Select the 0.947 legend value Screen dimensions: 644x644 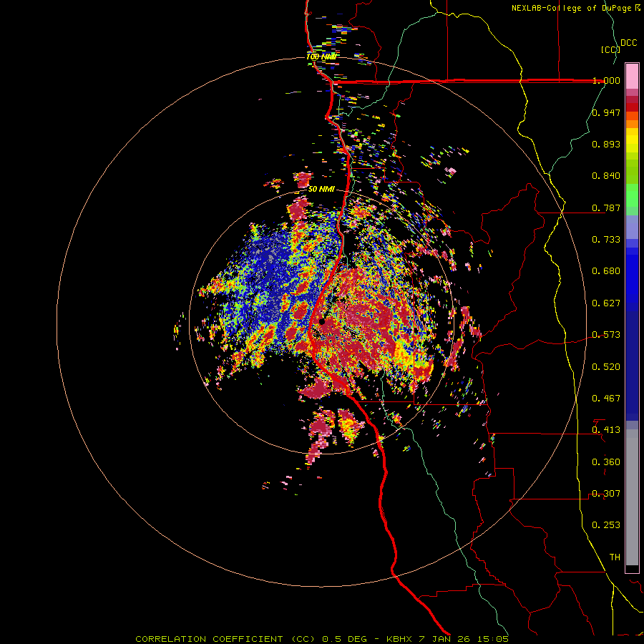[x=606, y=112]
